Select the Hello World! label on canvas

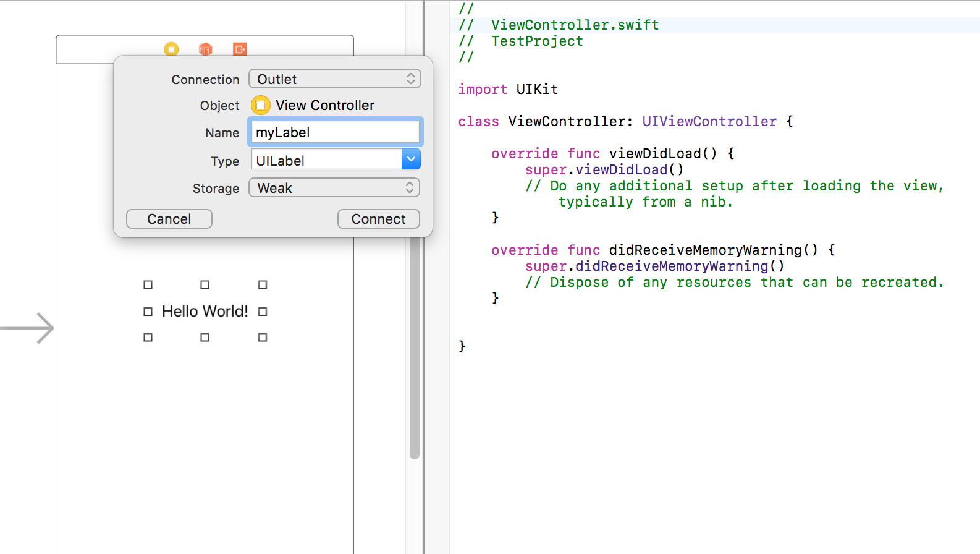pyautogui.click(x=205, y=311)
